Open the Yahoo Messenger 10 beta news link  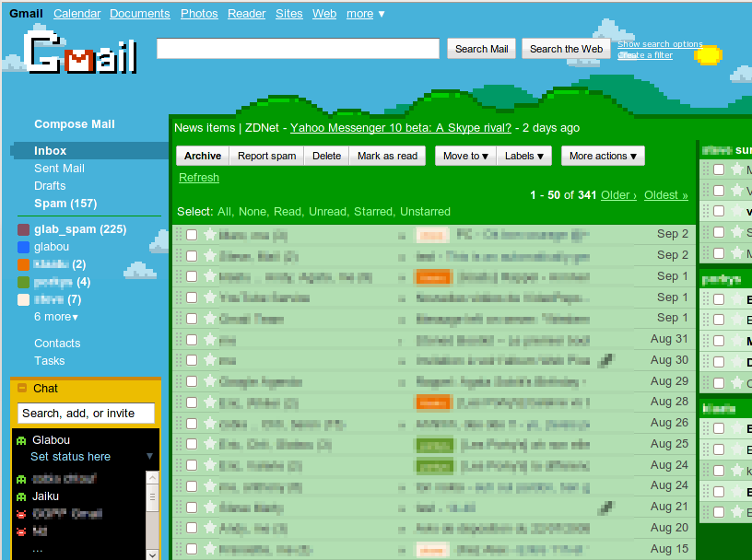(401, 128)
